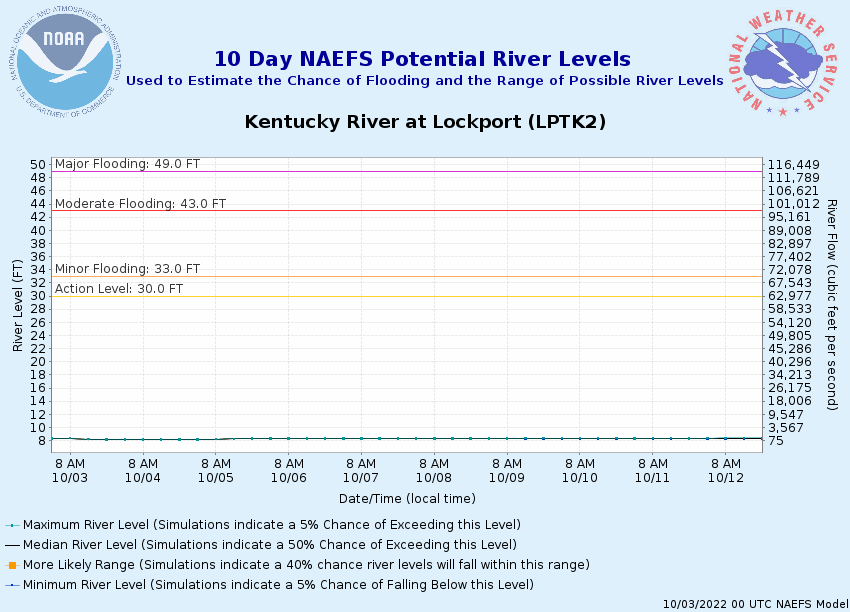Image resolution: width=850 pixels, height=612 pixels.
Task: Click the Maximum River Level legend marker
Action: click(x=12, y=525)
